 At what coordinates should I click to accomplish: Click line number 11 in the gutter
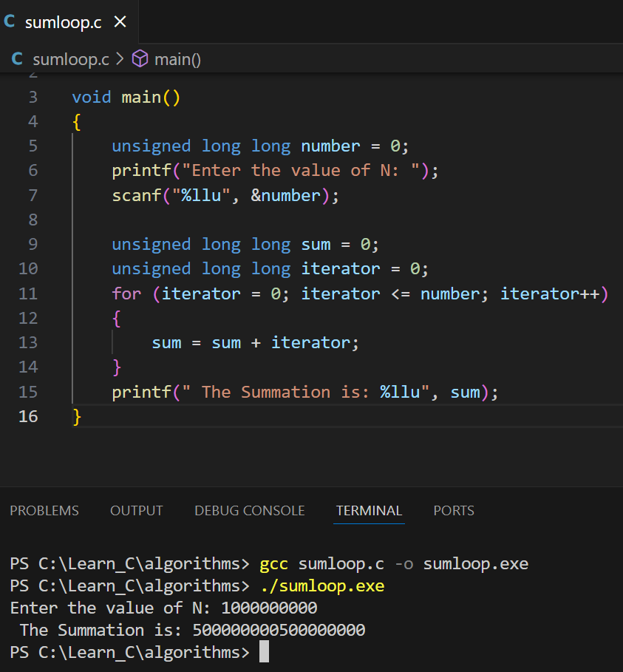pos(28,293)
